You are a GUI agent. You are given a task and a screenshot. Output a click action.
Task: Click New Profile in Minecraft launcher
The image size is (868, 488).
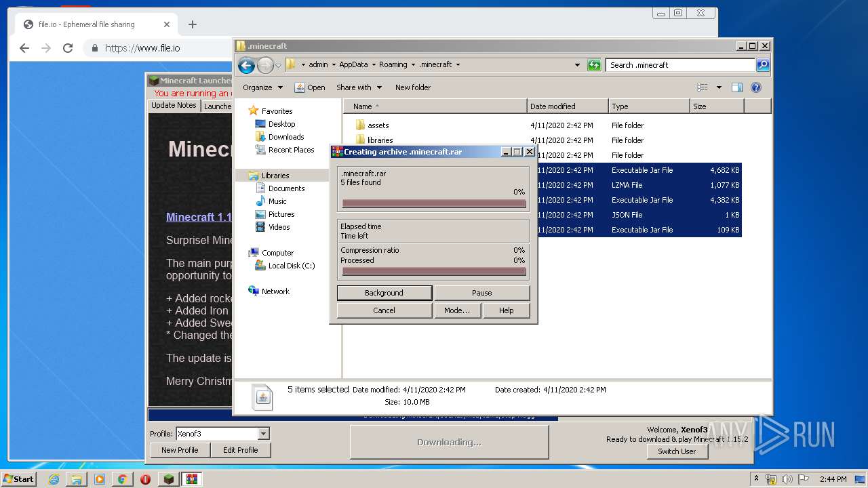(x=180, y=450)
